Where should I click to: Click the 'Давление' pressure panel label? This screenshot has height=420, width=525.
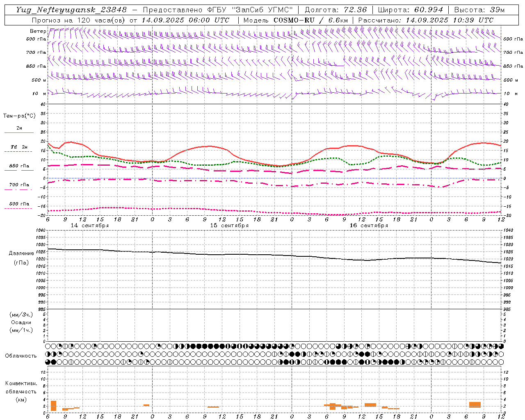tap(21, 253)
